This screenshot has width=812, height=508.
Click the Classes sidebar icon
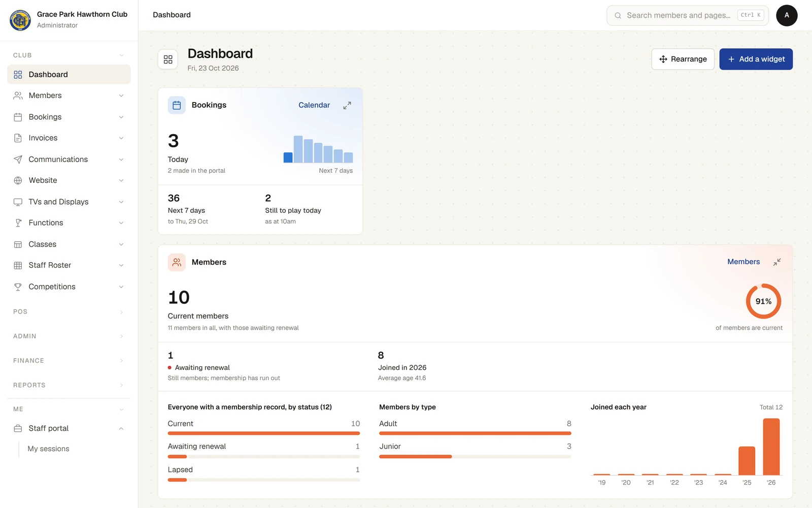pyautogui.click(x=18, y=244)
